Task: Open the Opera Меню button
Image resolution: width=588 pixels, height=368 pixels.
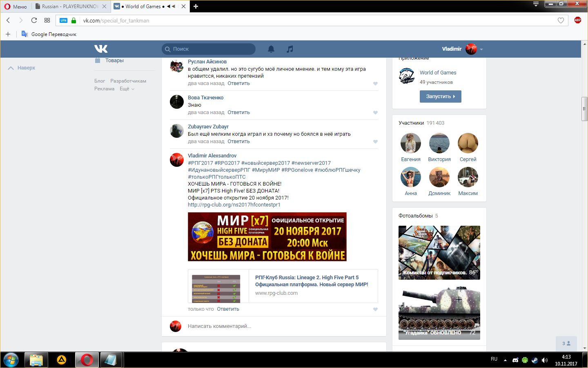Action: pos(16,7)
